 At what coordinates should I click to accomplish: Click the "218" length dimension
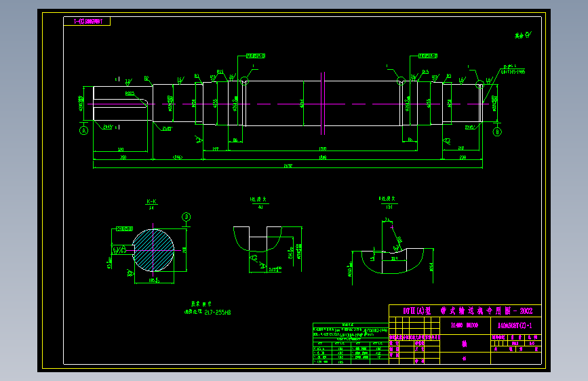[x=461, y=148]
